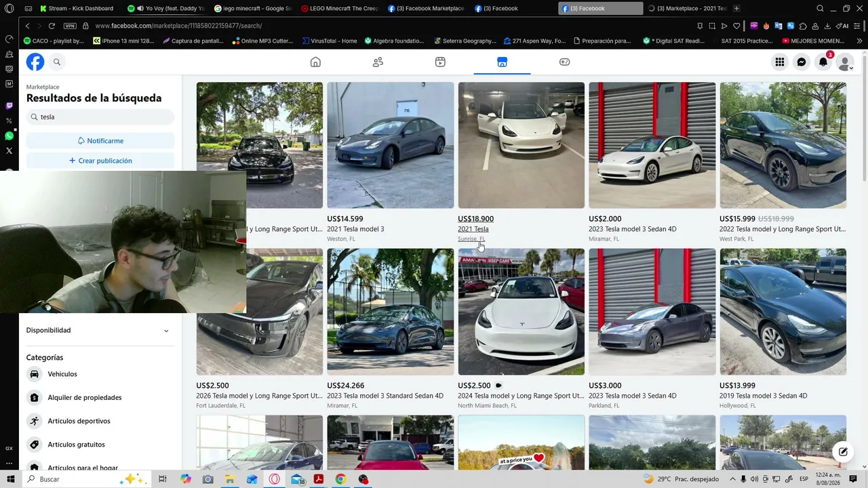
Task: Open the North Miami Beach 2024 Tesla listing photo
Action: (x=521, y=312)
